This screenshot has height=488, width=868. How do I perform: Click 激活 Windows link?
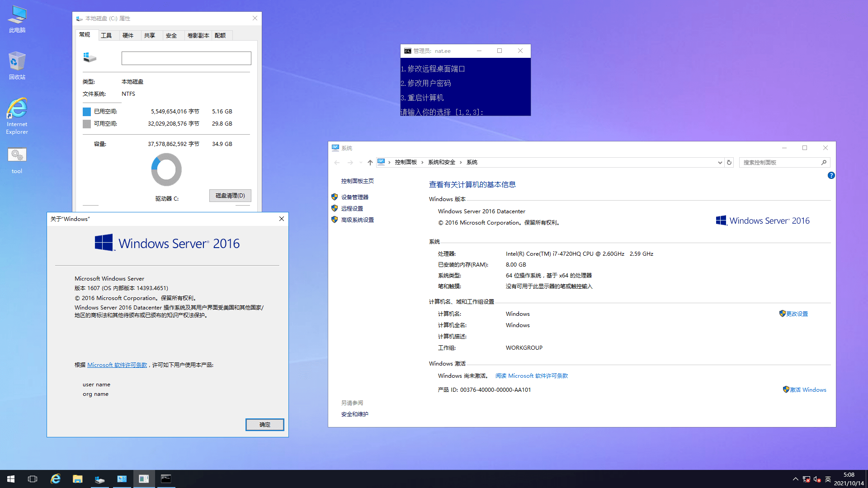point(808,389)
